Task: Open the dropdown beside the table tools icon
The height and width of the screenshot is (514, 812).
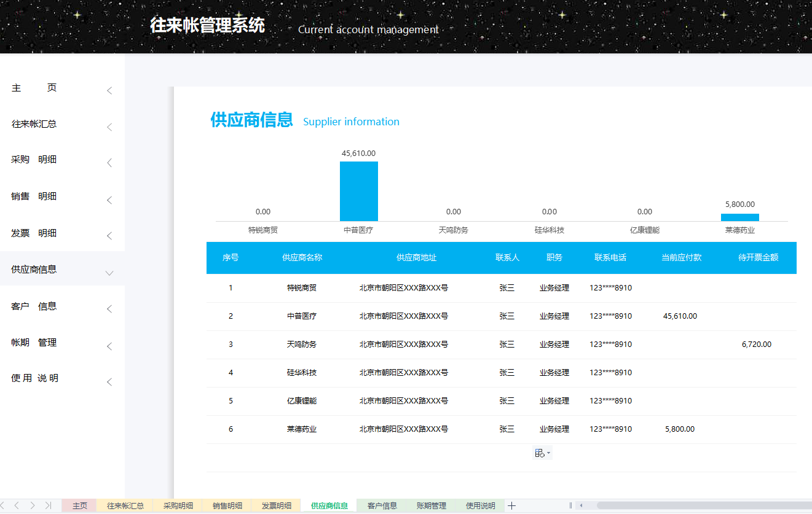Action: pyautogui.click(x=547, y=453)
